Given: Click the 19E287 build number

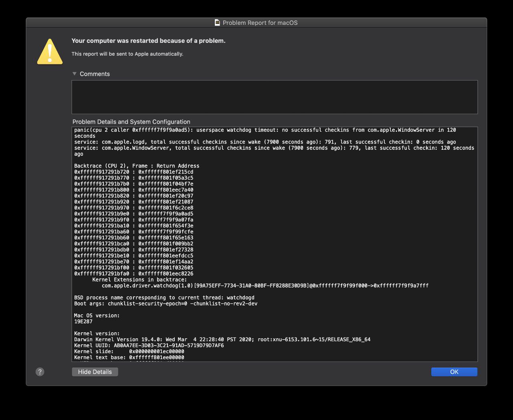Looking at the screenshot, I should [x=83, y=322].
